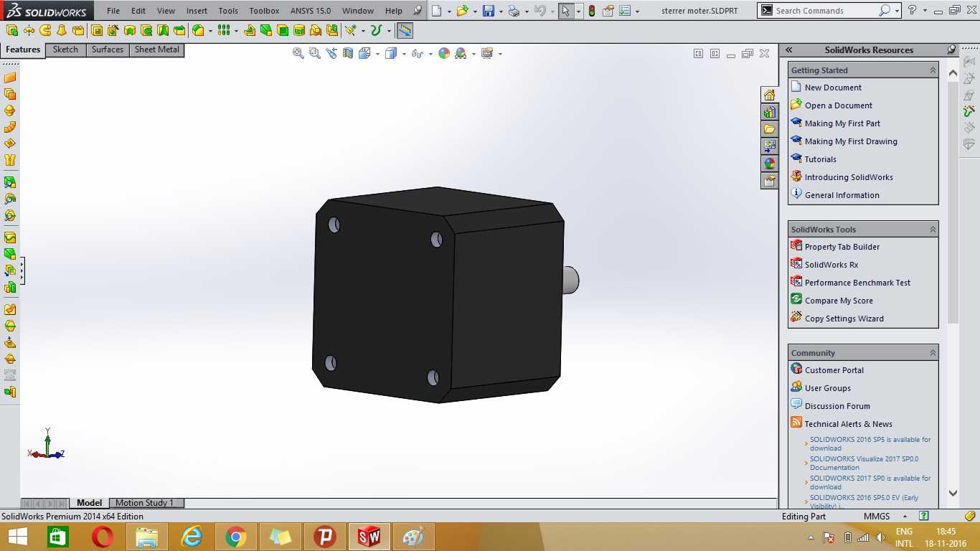
Task: Click the MMGS unit system in status bar
Action: (877, 517)
